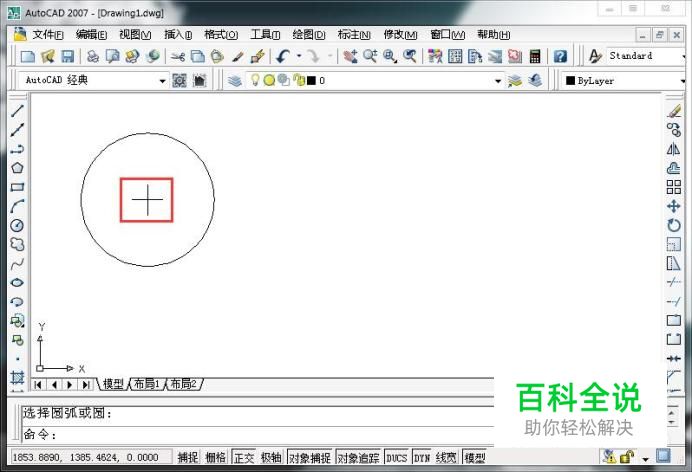This screenshot has width=692, height=472.
Task: Select the Extend tool
Action: pos(674,302)
